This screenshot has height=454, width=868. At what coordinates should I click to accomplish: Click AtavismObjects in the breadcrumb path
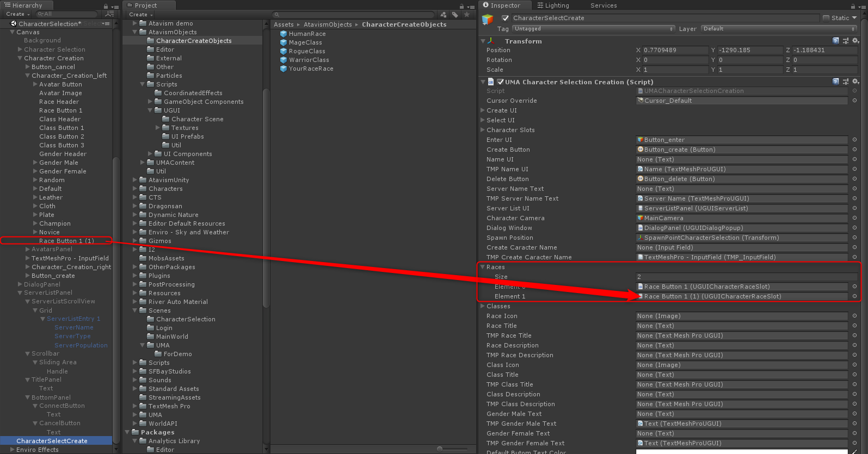328,24
